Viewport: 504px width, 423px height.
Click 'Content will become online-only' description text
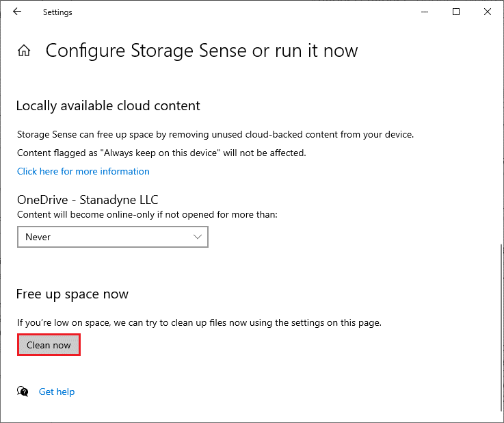point(147,215)
